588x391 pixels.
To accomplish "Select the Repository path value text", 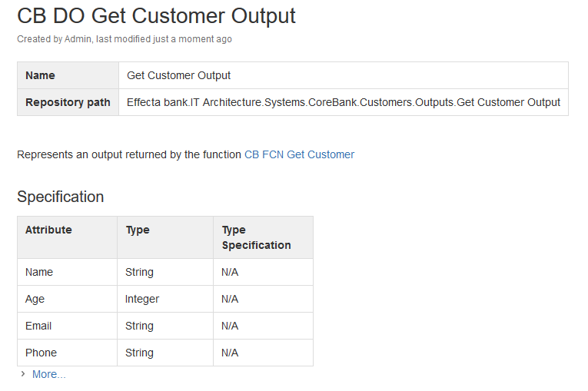I will 343,102.
